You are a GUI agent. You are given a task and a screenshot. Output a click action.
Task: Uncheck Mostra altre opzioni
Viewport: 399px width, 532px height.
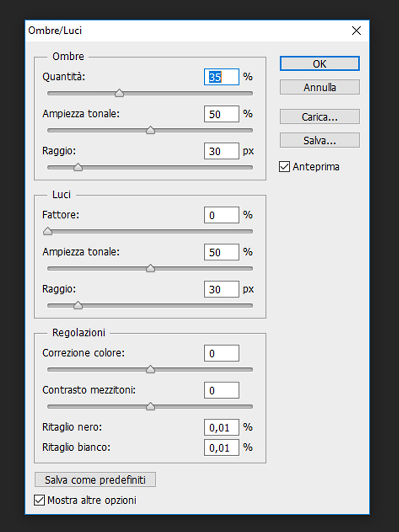[39, 500]
